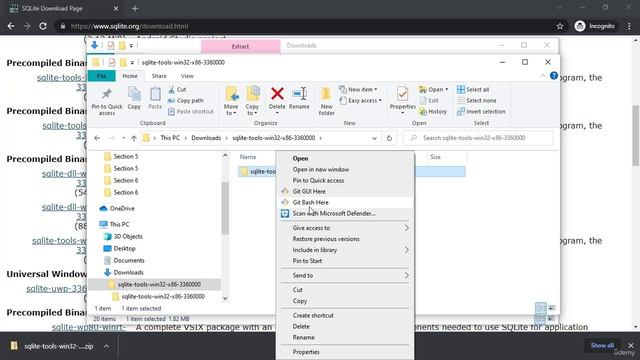Click the Explorer help question mark icon
This screenshot has height=360, width=640.
(553, 76)
